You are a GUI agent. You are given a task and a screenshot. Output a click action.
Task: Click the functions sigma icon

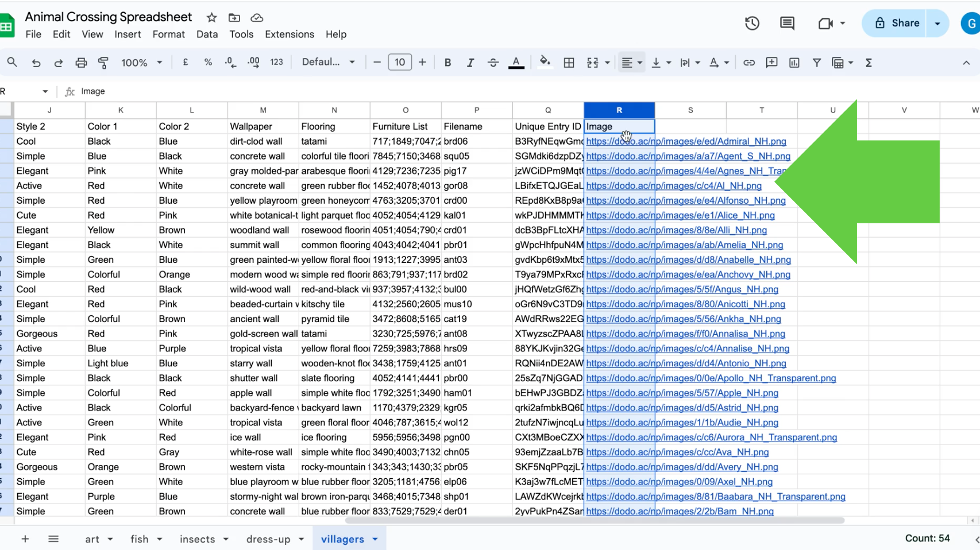click(869, 63)
